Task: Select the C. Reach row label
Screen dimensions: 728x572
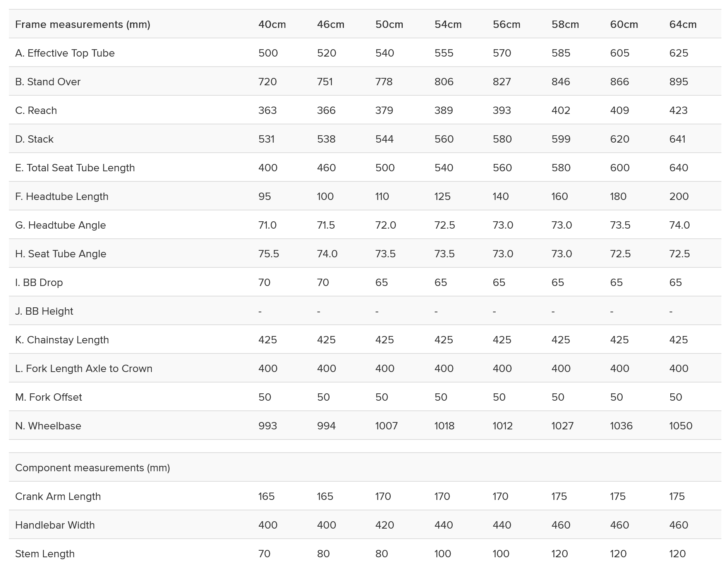Action: point(36,110)
